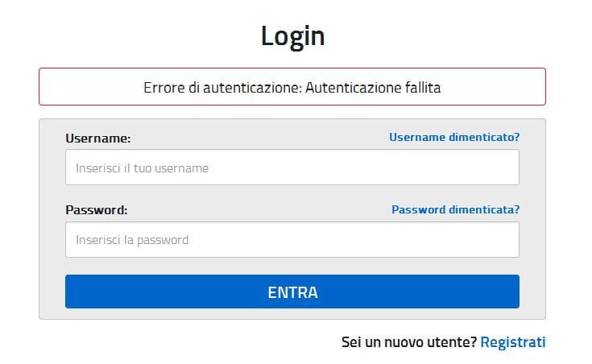Go to the Registrati sign-up link
The width and height of the screenshot is (592, 364).
pyautogui.click(x=512, y=342)
